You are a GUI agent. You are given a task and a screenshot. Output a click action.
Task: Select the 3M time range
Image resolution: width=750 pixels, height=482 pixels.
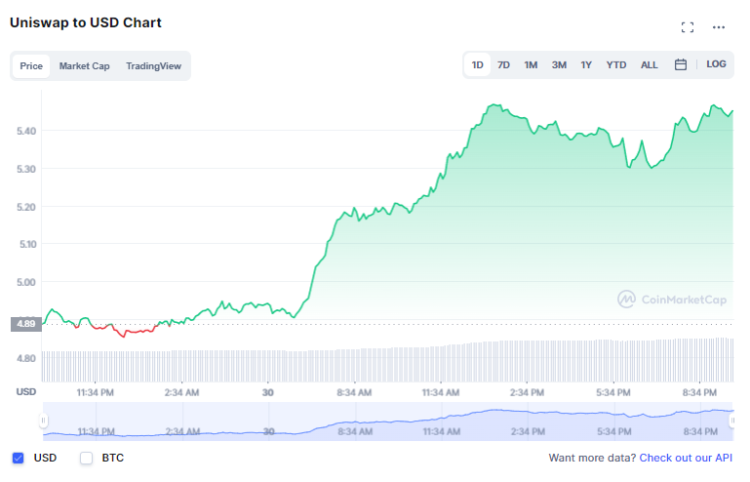click(559, 65)
